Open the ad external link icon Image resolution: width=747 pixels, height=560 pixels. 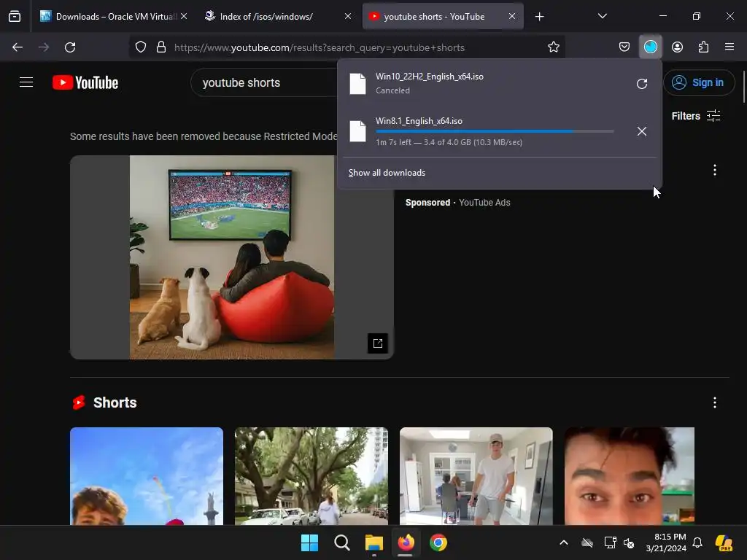tap(378, 343)
